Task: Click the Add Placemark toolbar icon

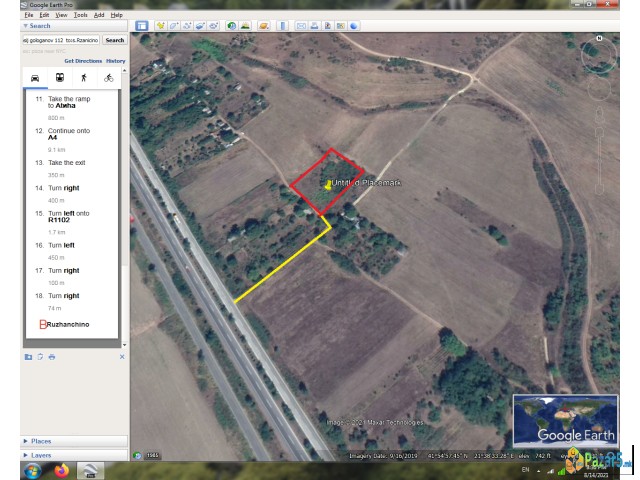Action: click(159, 25)
